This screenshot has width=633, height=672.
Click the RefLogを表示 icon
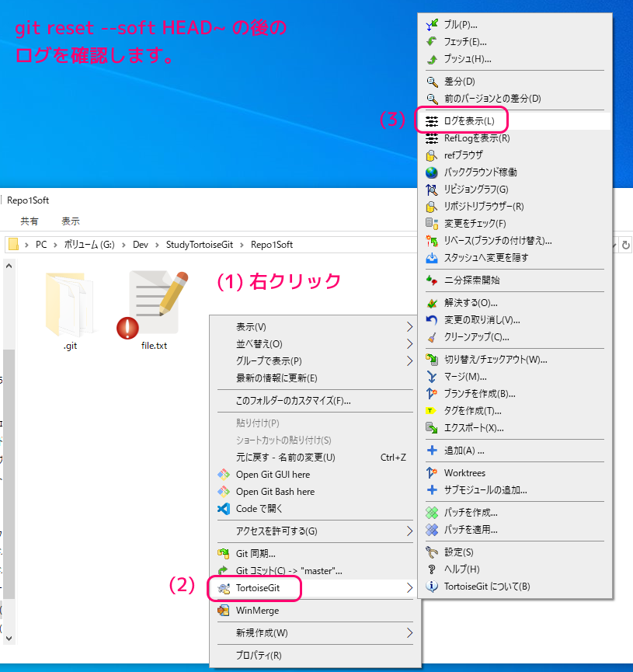pyautogui.click(x=432, y=138)
